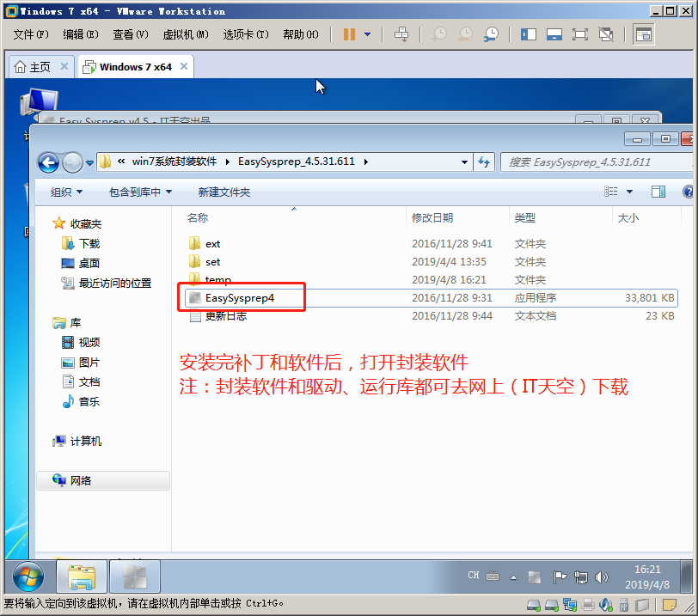
Task: Select the win7系统封装软件 breadcrumb
Action: 174,162
